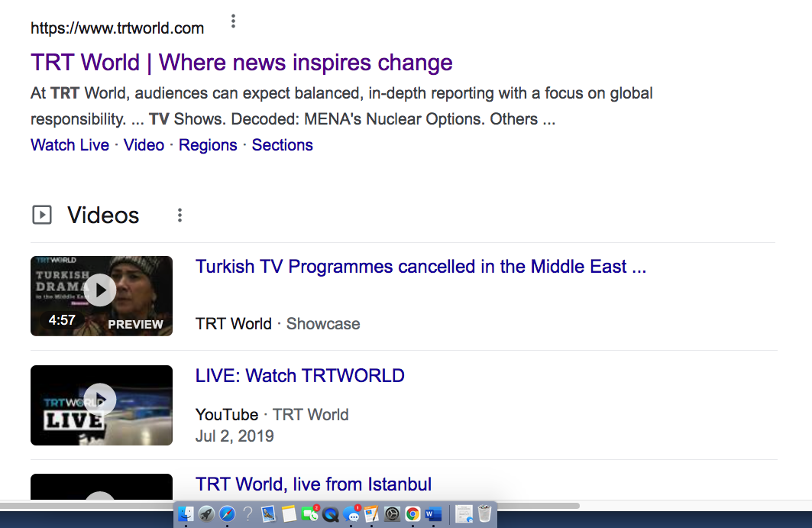Click the PREVIEW label on Turkish Drama thumbnail
The height and width of the screenshot is (528, 812).
coord(136,325)
